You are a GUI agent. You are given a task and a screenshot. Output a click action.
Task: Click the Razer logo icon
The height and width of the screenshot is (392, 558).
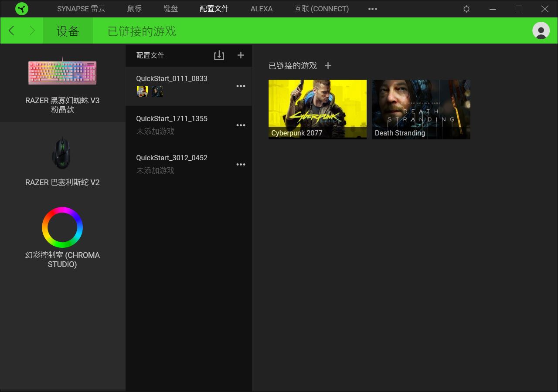[x=21, y=9]
